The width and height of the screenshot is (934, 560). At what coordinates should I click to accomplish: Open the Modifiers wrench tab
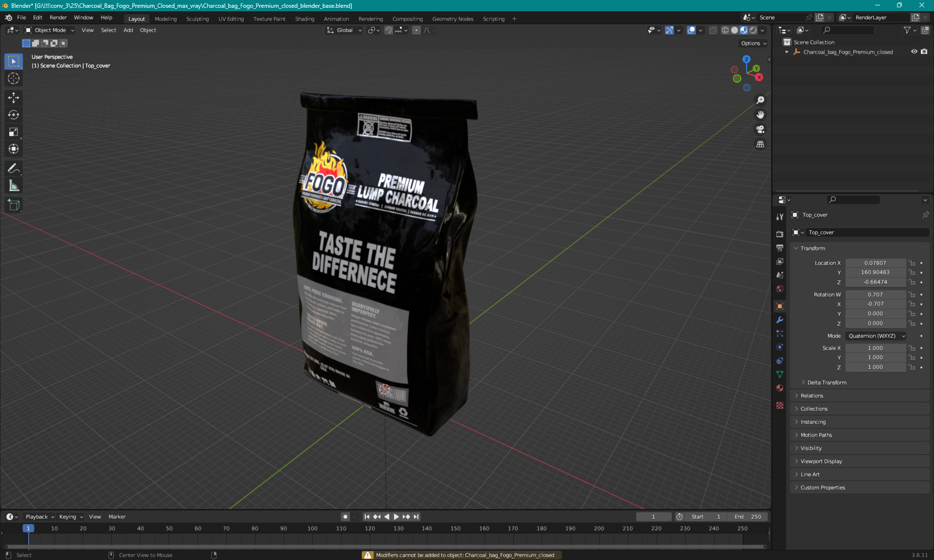780,320
